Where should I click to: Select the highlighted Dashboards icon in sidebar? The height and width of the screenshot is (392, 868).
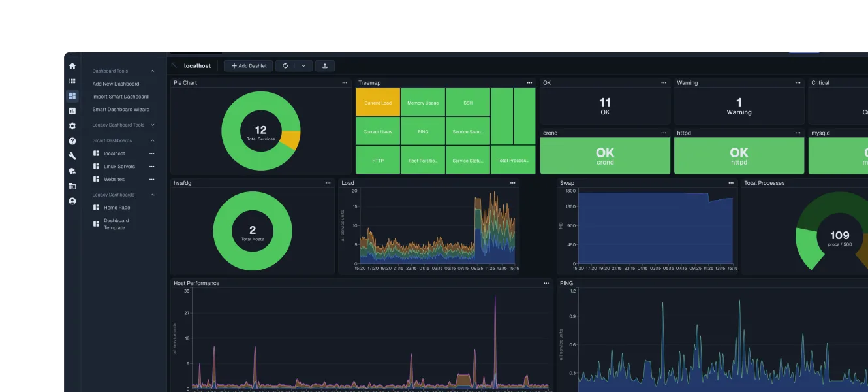pyautogui.click(x=72, y=96)
